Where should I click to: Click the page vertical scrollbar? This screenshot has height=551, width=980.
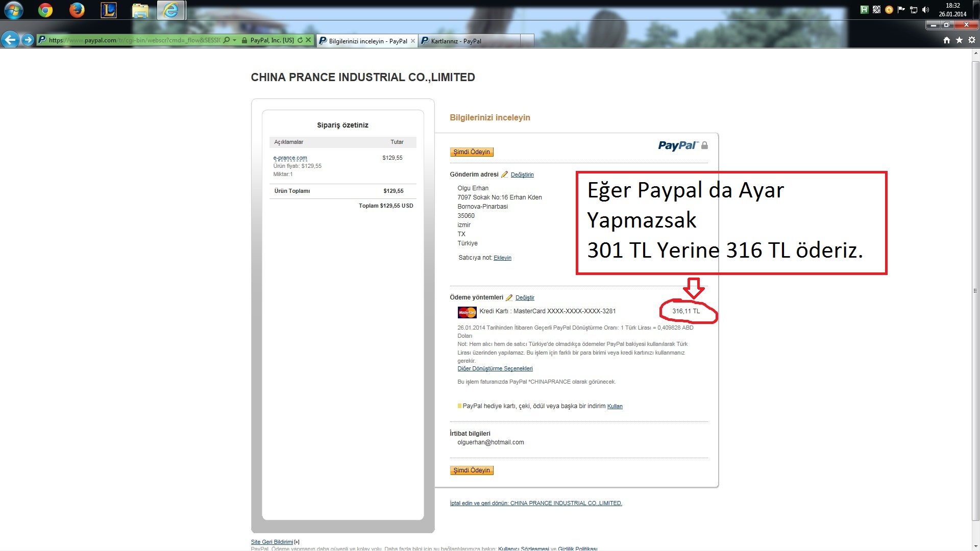coord(975,291)
